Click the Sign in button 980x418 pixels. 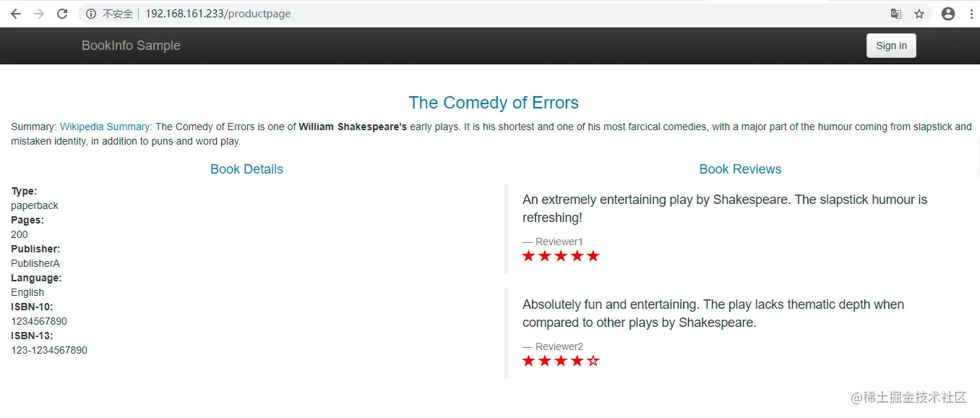pyautogui.click(x=891, y=46)
